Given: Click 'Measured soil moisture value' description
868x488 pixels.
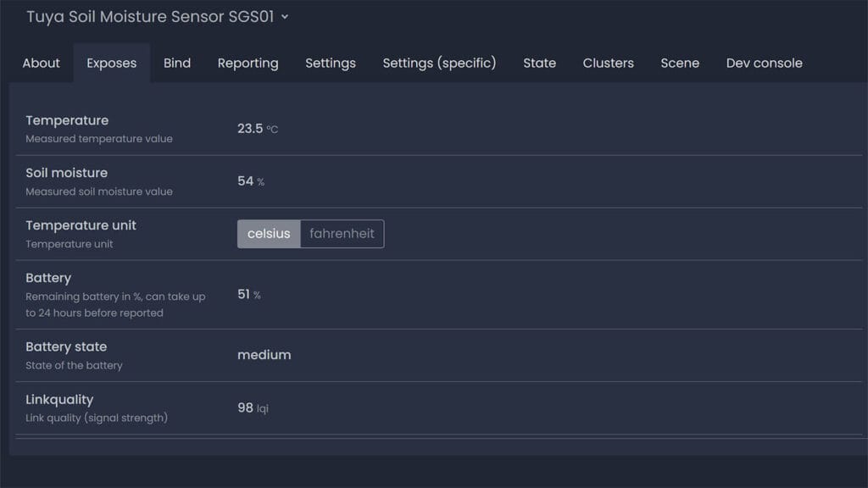Looking at the screenshot, I should click(x=99, y=191).
